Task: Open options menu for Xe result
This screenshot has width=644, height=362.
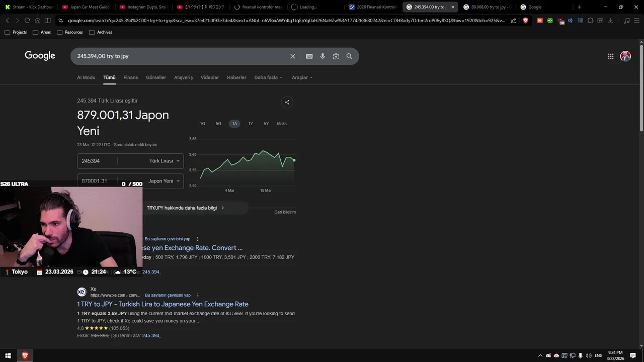Action: pos(198,295)
